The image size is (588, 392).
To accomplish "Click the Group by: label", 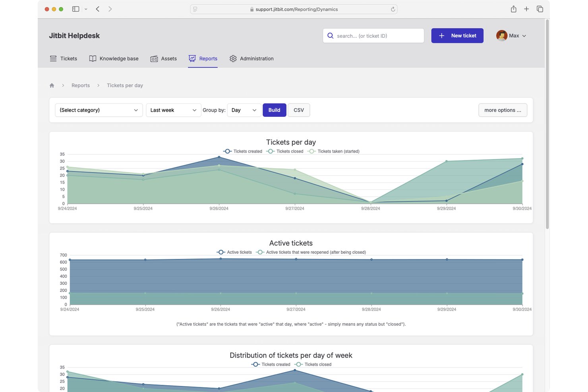I will point(214,110).
